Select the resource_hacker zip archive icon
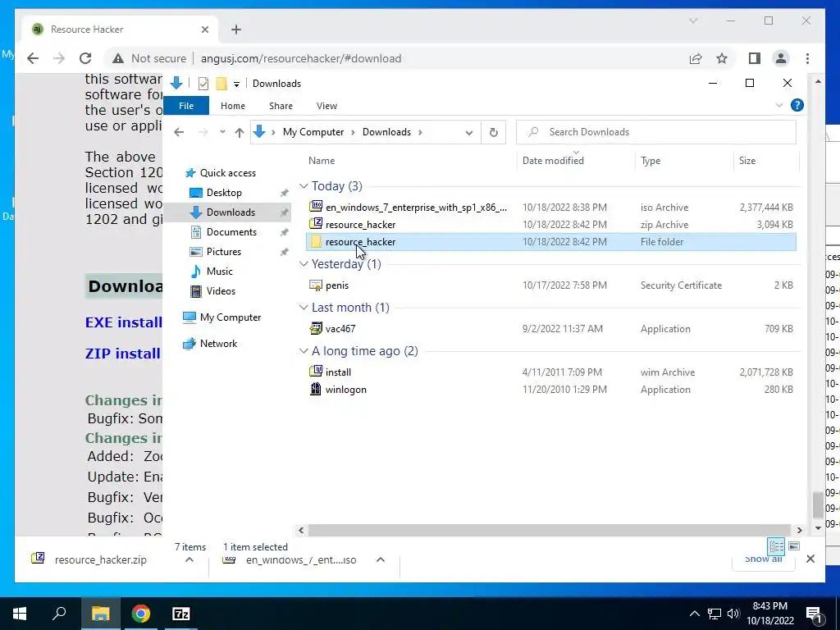Image resolution: width=840 pixels, height=630 pixels. pyautogui.click(x=316, y=224)
